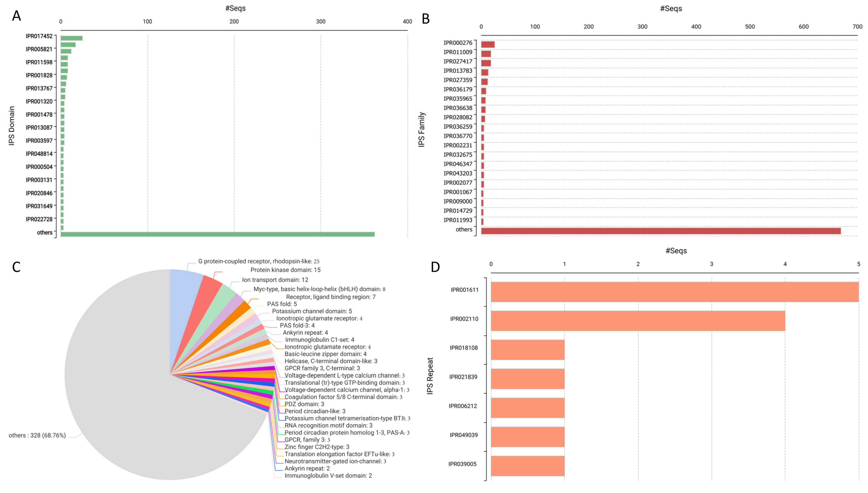Click the 'IPS Domain' axis title

pos(12,126)
